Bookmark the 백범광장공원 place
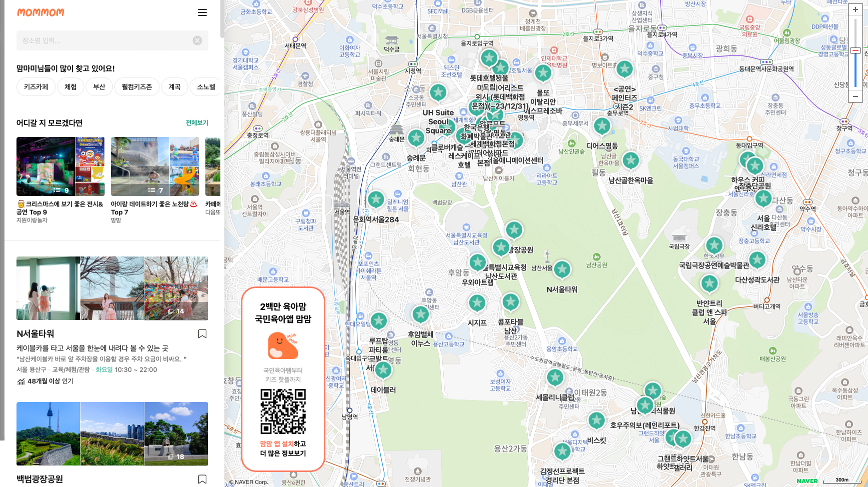868x487 pixels. tap(202, 479)
